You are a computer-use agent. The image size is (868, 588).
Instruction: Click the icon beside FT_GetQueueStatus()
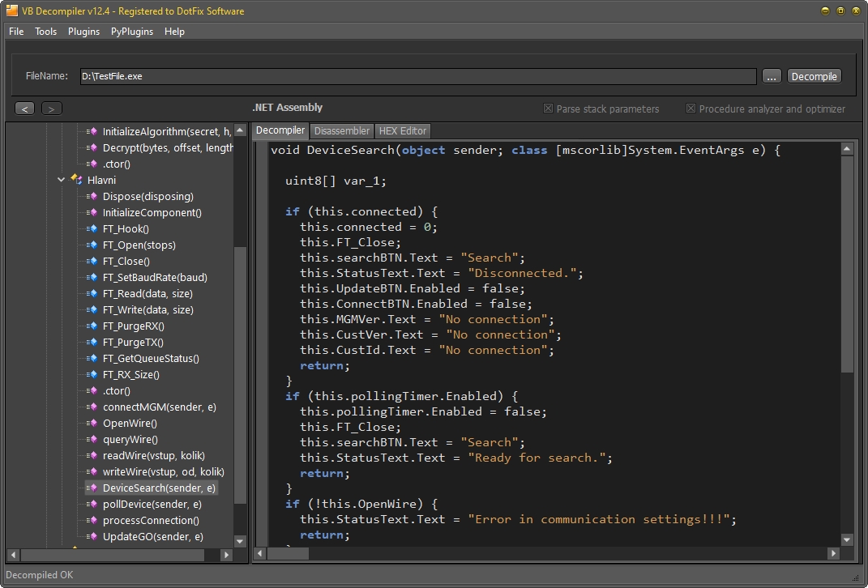(x=92, y=359)
